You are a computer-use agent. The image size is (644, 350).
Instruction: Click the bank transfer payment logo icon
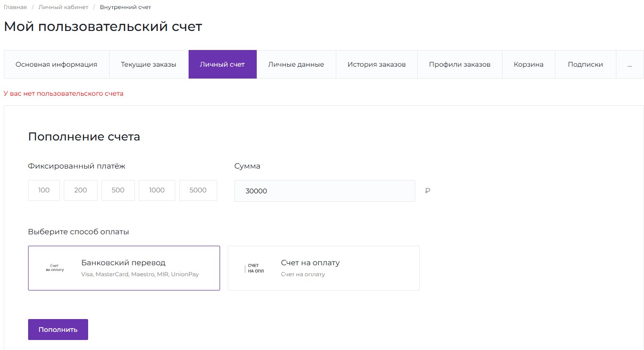(x=55, y=268)
